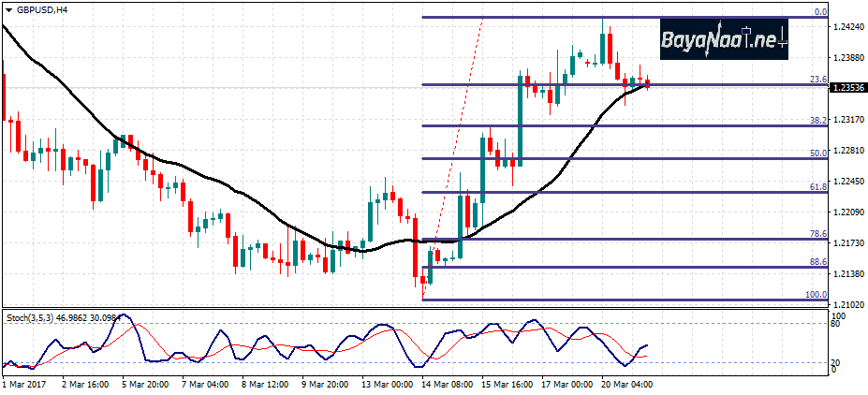Click the 80 level on stochastic scale
This screenshot has width=868, height=395.
(x=835, y=324)
